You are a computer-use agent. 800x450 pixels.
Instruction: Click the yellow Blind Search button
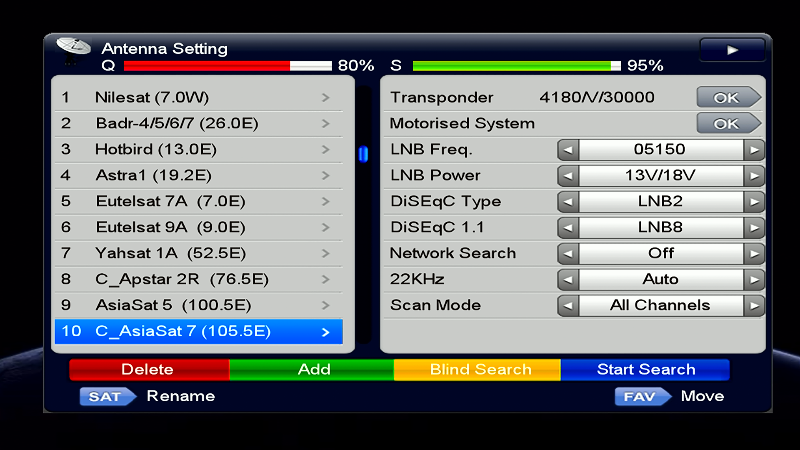click(x=478, y=369)
